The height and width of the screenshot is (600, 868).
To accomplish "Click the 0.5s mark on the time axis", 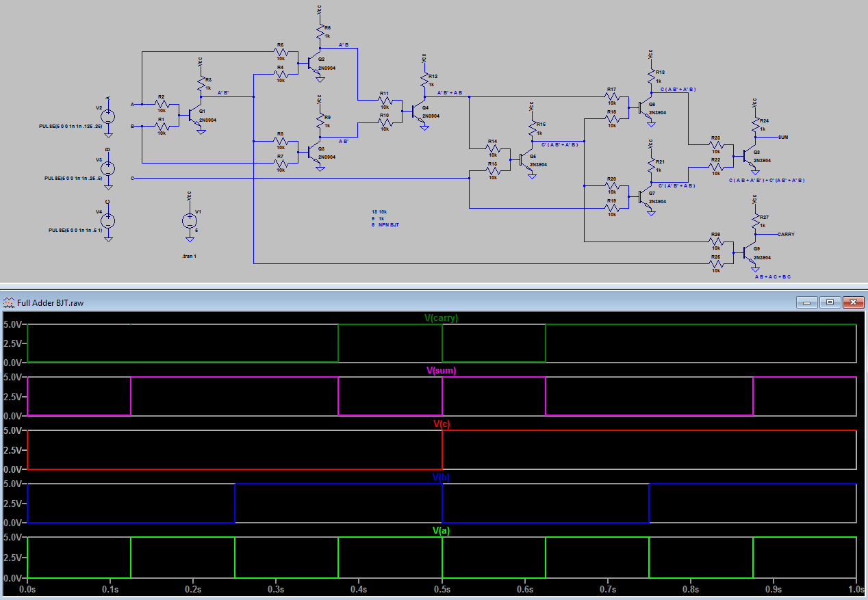I will tap(444, 588).
